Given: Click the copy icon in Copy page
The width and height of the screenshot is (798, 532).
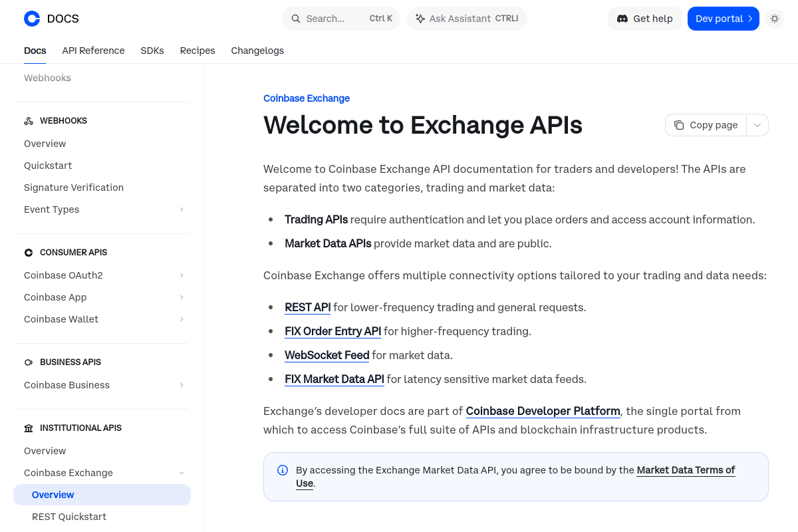Looking at the screenshot, I should click(679, 125).
